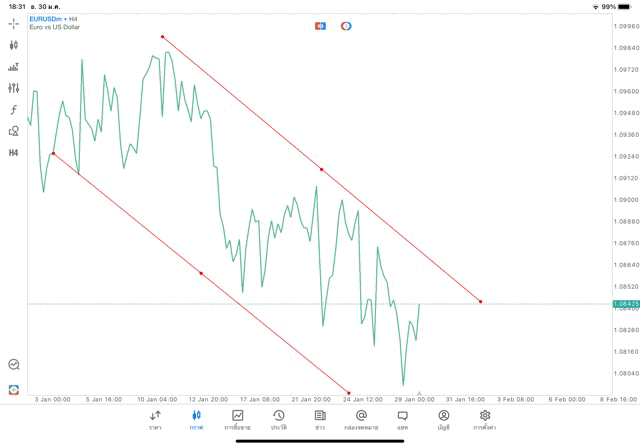Select the crosshair cursor tool
The height and width of the screenshot is (447, 640).
coord(14,23)
